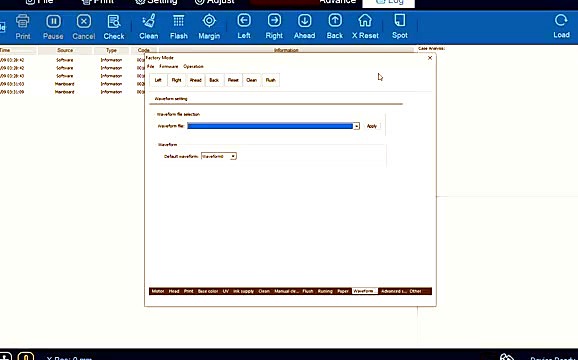Select the log row timed 03:28:43

click(x=72, y=76)
